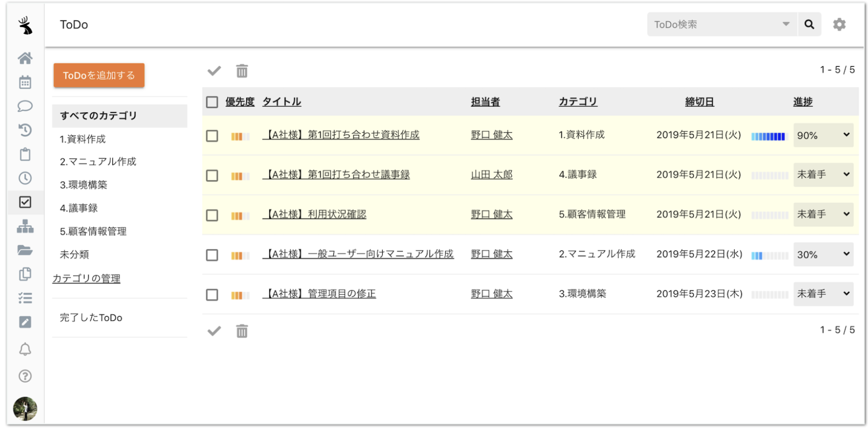
Task: Check the 管理項目の修正 row checkbox
Action: 212,295
